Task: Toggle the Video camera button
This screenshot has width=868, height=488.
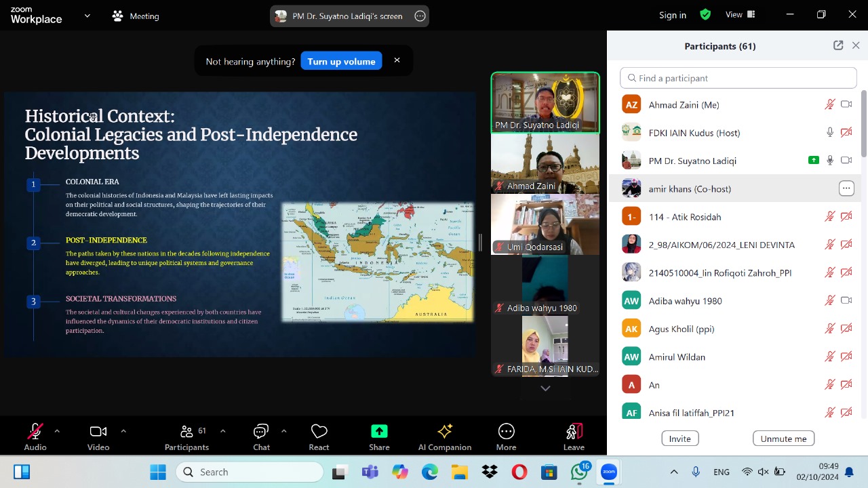Action: [x=98, y=432]
